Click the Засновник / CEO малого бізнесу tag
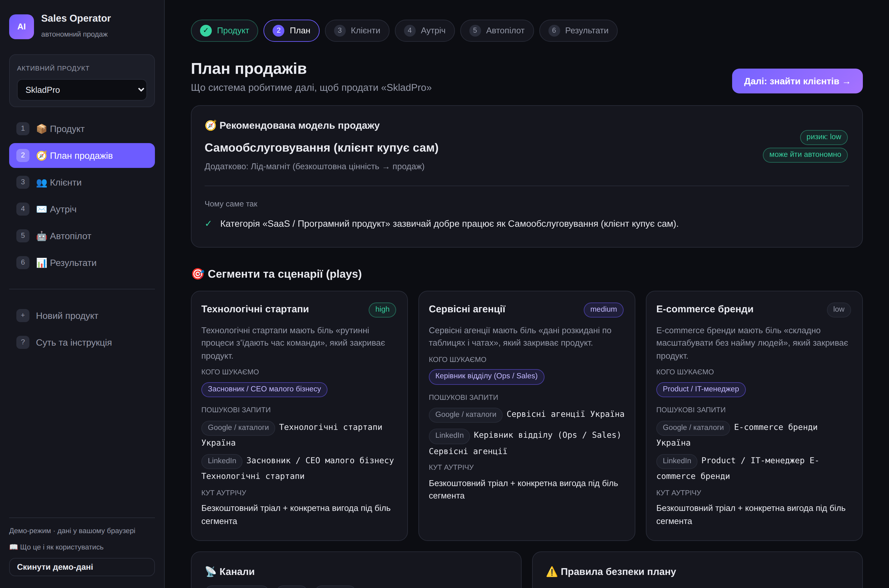This screenshot has height=588, width=889. 264,389
